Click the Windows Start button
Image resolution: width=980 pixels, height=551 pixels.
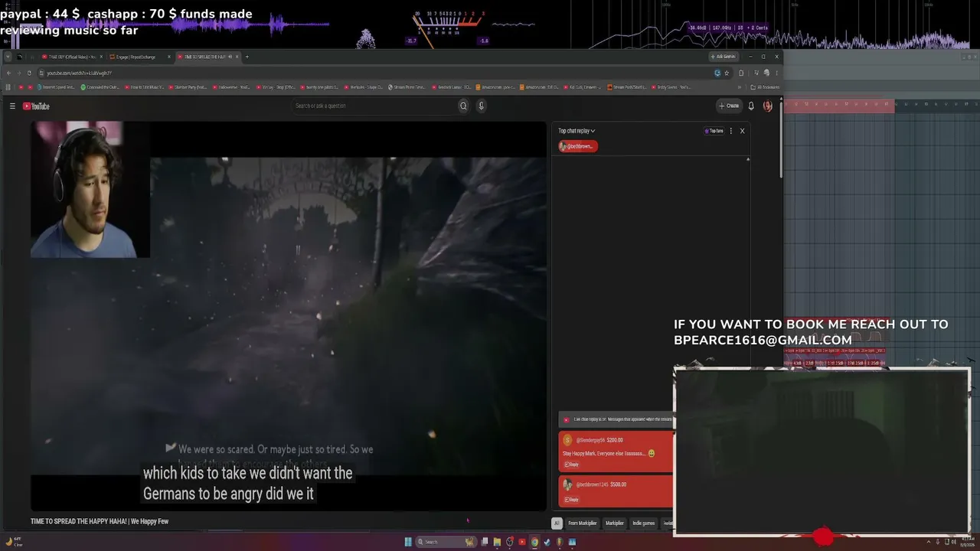pos(408,542)
